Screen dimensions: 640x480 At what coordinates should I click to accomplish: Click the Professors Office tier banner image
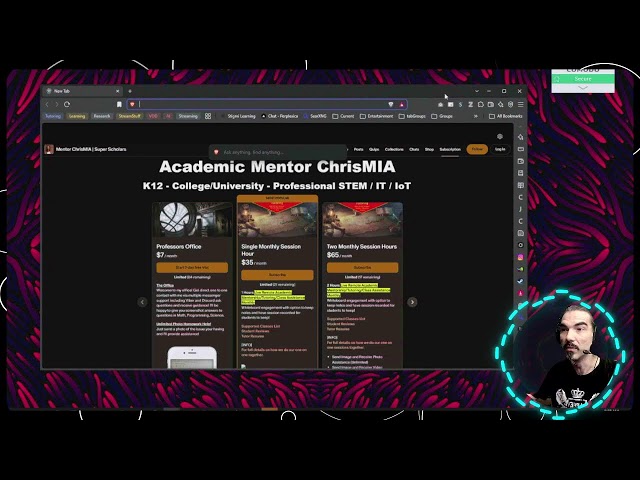(x=192, y=220)
